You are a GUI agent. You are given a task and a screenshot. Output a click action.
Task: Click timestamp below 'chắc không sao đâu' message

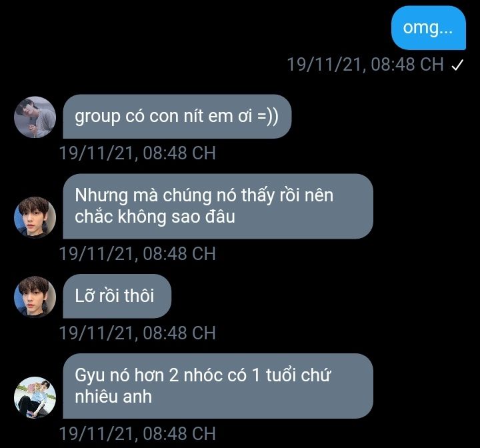[x=137, y=253]
